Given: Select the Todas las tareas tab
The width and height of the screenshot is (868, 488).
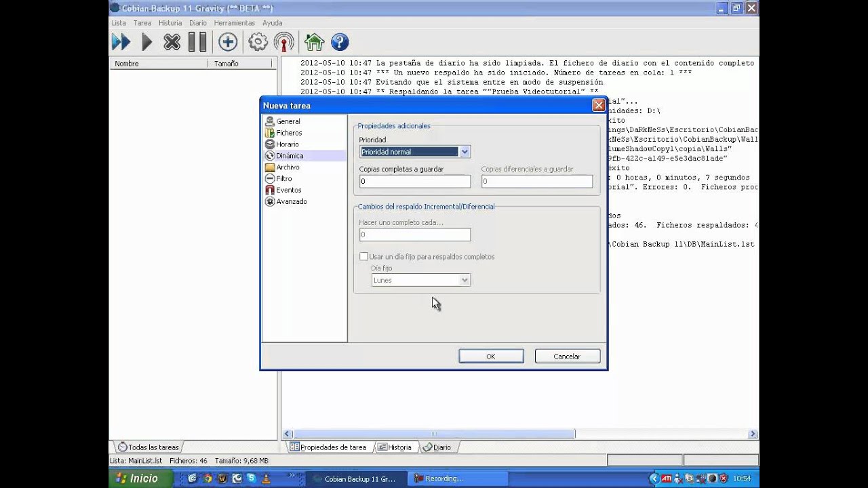Looking at the screenshot, I should point(149,447).
